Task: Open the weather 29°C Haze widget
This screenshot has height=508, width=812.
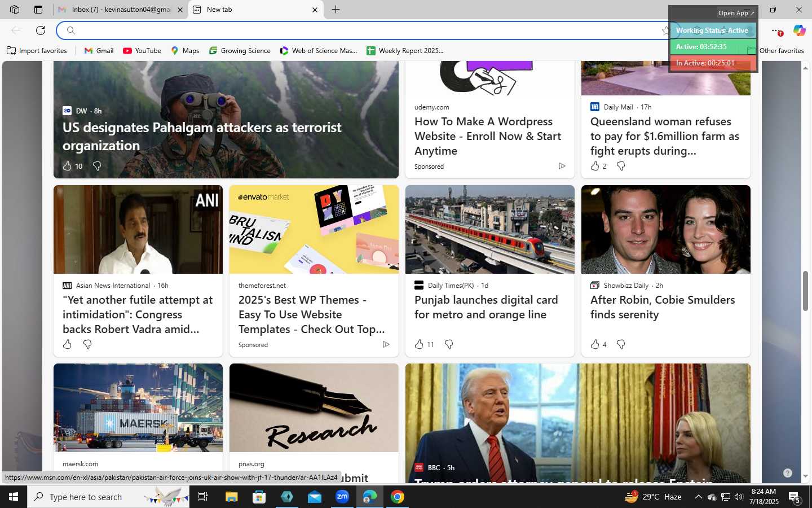Action: point(654,497)
